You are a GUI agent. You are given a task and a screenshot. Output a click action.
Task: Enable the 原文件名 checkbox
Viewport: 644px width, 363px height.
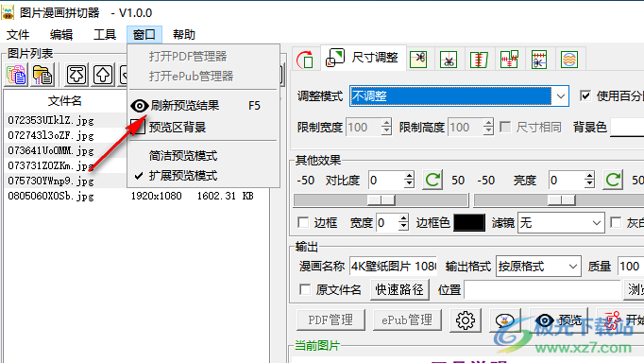coord(305,290)
